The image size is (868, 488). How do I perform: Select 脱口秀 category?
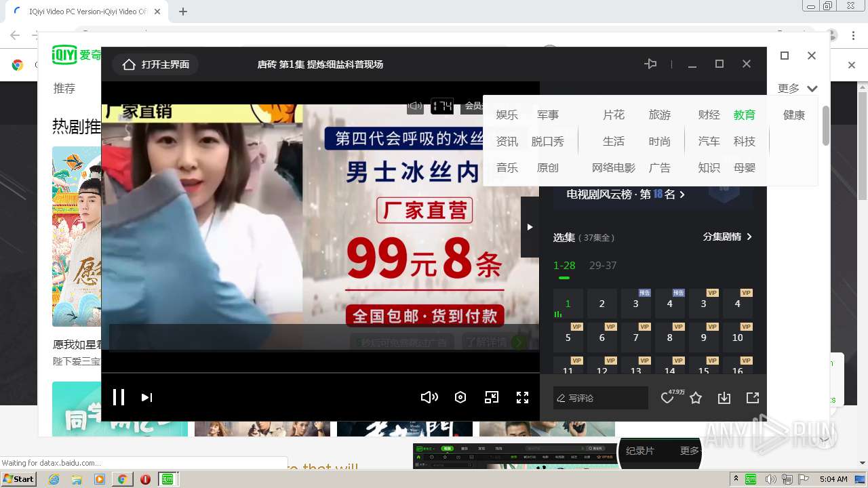pos(548,142)
